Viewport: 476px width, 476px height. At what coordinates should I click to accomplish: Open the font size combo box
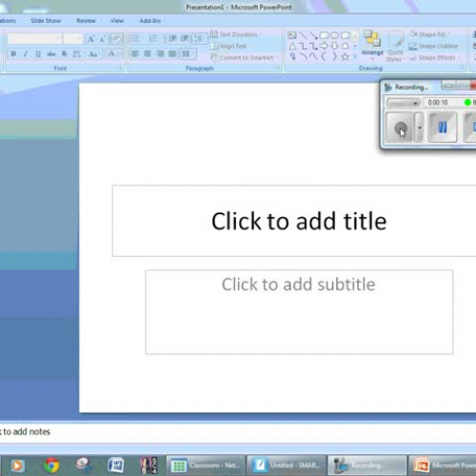tap(72, 39)
